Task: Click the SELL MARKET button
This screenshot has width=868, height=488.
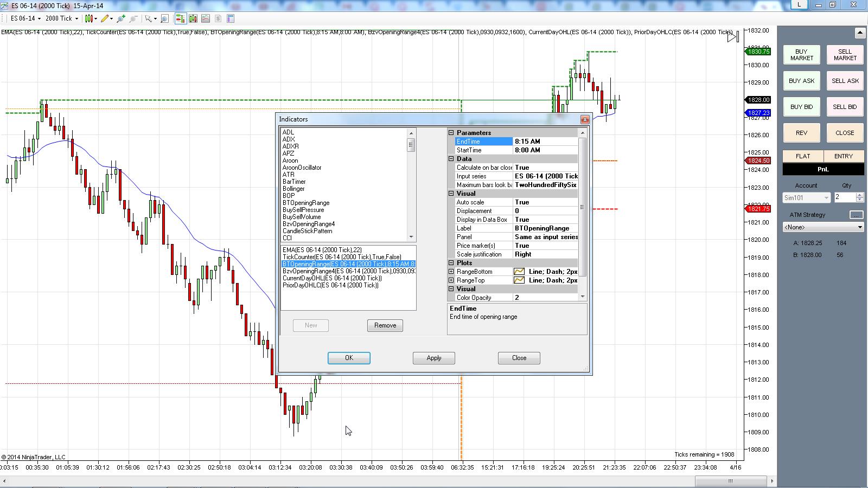Action: pyautogui.click(x=845, y=55)
